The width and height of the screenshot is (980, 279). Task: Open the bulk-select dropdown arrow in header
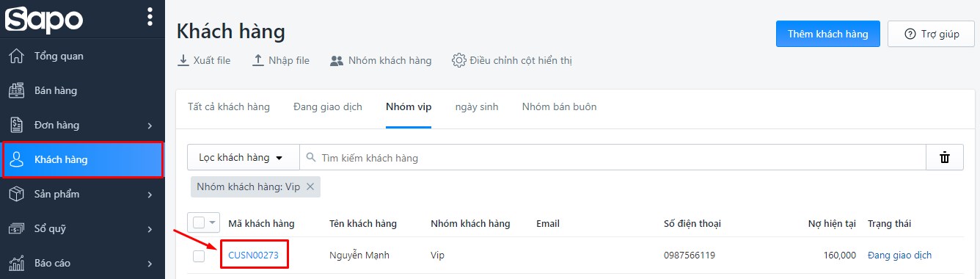pos(213,222)
